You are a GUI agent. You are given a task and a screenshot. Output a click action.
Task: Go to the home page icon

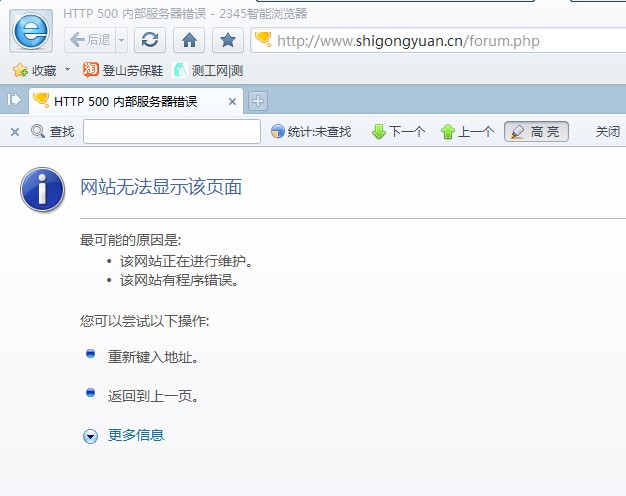coord(189,40)
